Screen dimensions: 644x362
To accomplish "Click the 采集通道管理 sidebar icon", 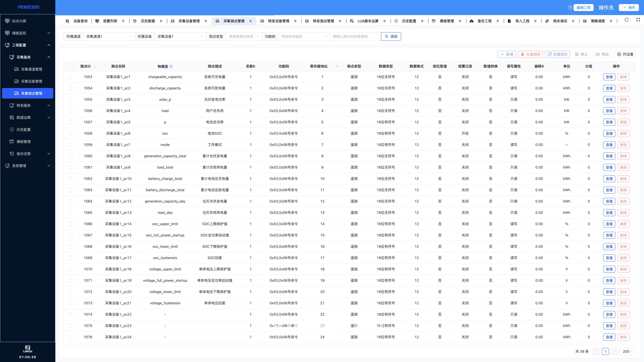I will click(16, 69).
